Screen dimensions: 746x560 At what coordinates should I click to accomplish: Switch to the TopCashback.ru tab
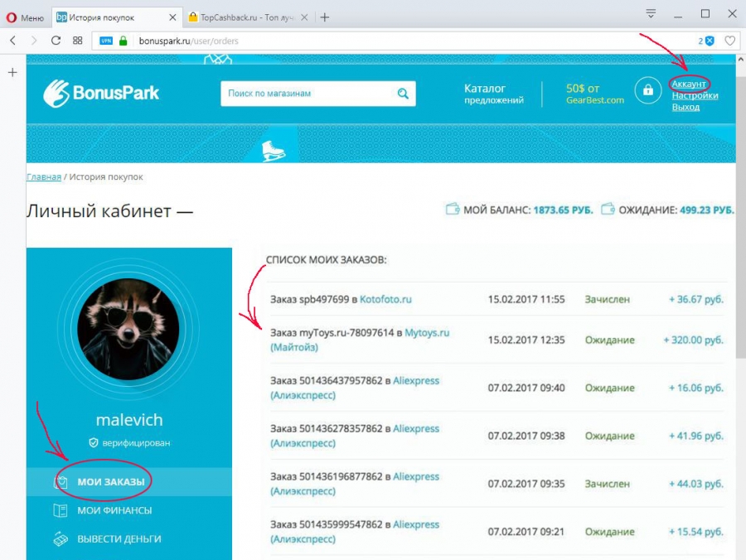[x=247, y=17]
